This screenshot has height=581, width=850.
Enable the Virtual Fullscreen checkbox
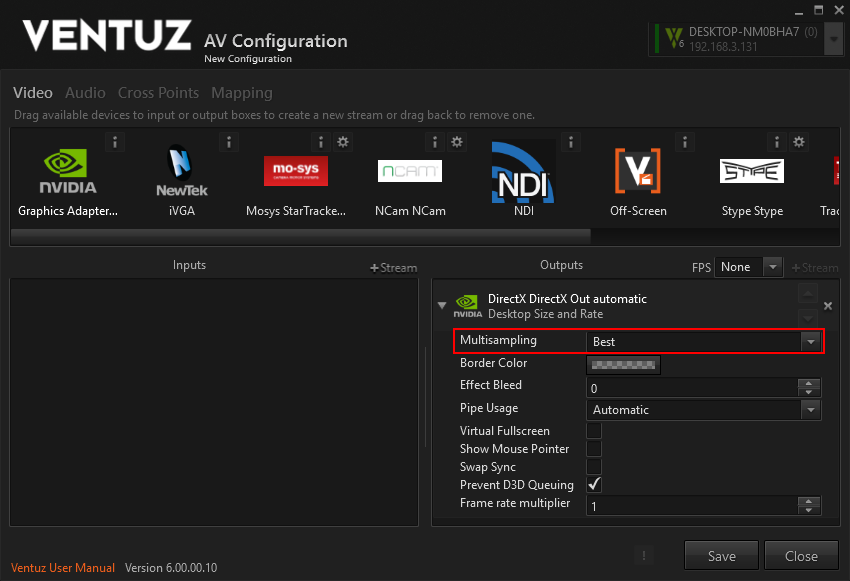594,431
